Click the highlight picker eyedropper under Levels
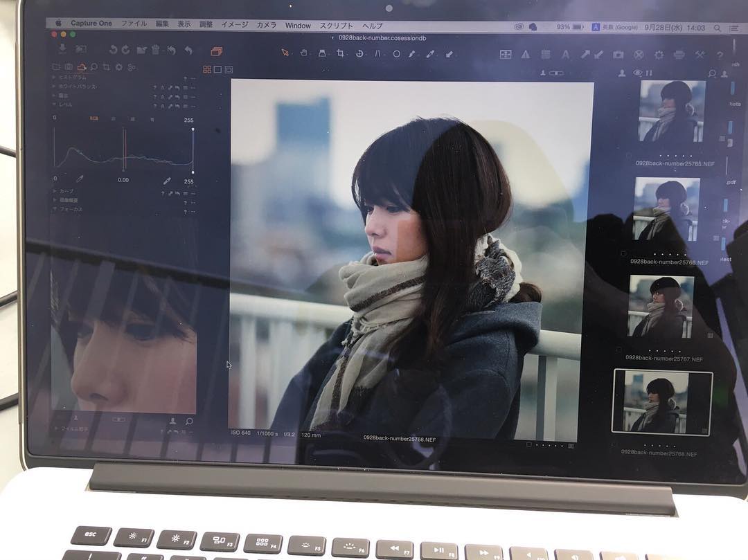Viewport: 748px width, 560px height. click(167, 181)
